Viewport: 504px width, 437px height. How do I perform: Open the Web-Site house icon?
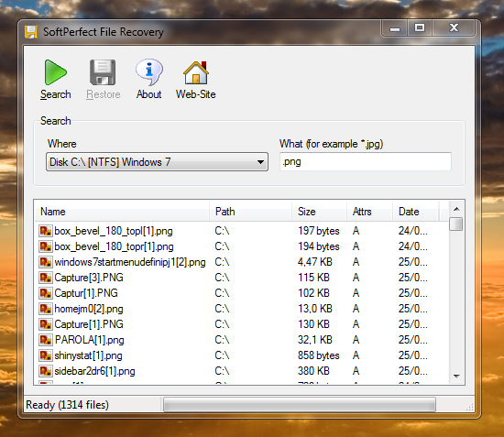point(196,72)
